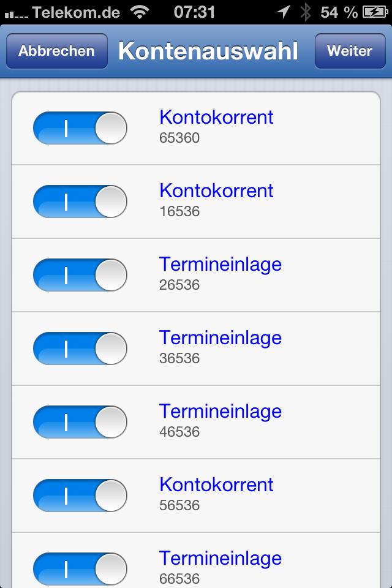Tap the 07:31 clock in status bar
Screen dimensions: 392x588
click(x=194, y=12)
